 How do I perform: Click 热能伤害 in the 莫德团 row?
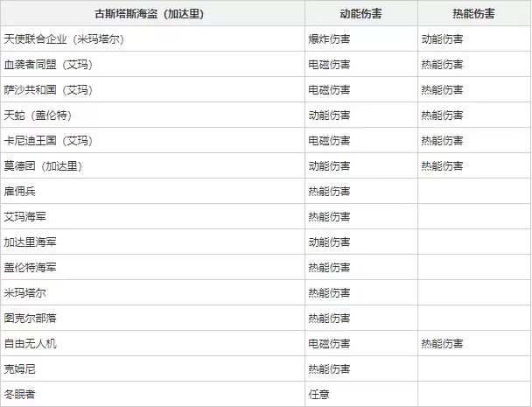[x=442, y=166]
